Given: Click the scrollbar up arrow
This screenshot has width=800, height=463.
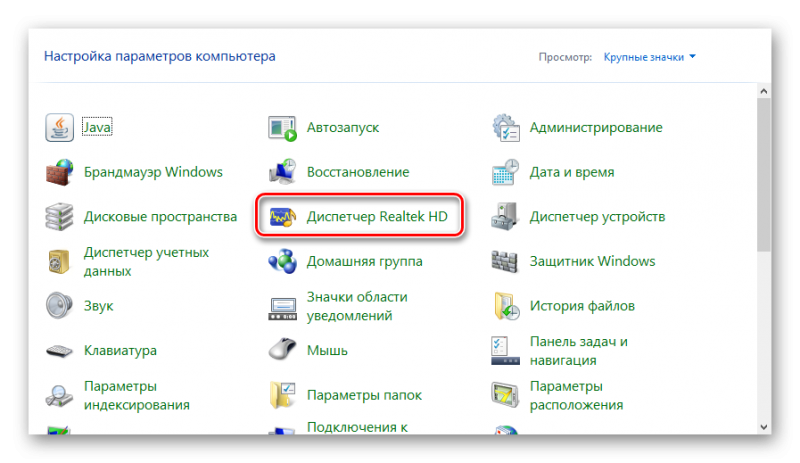Looking at the screenshot, I should coord(764,91).
